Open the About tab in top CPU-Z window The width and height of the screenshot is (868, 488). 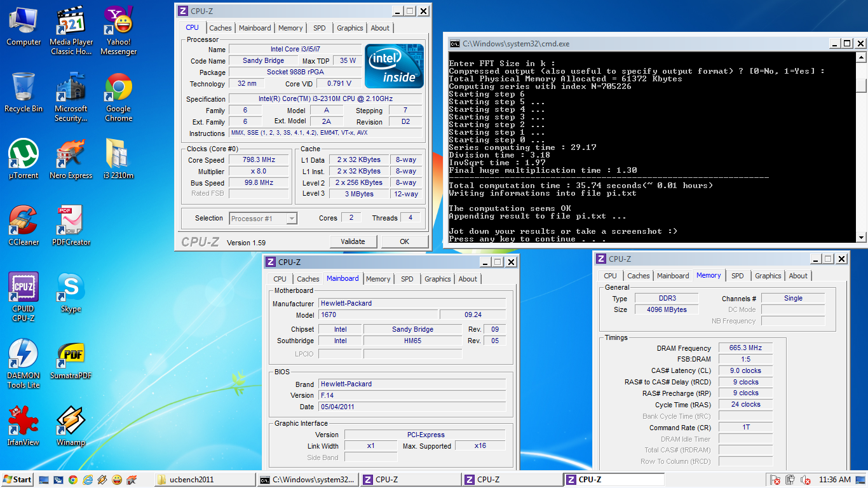point(380,28)
